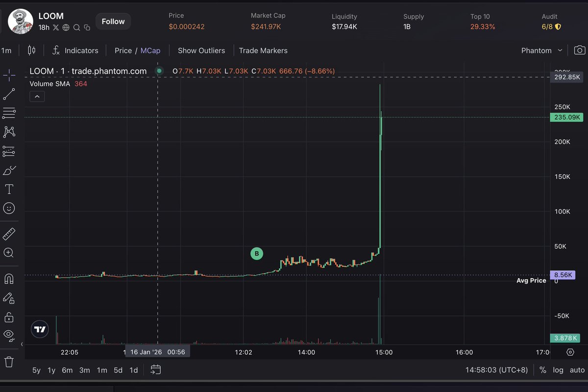
Task: Open the emoji icons tool
Action: (9, 209)
